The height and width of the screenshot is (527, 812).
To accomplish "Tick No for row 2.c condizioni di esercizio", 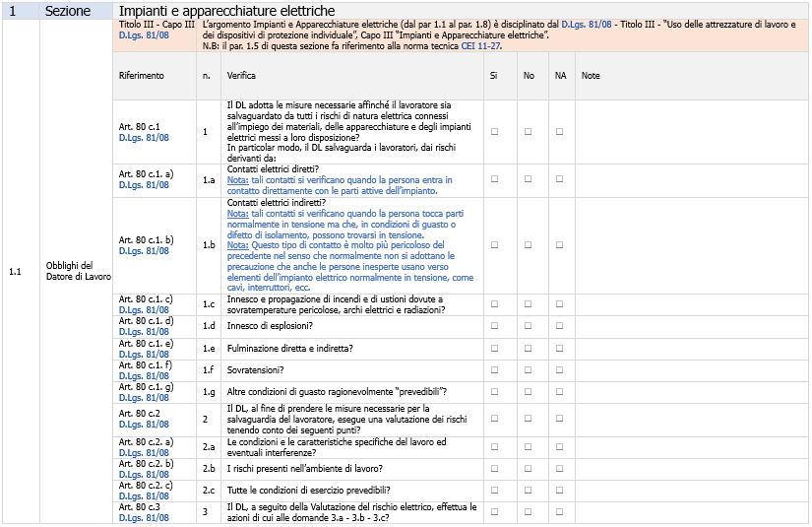I will pyautogui.click(x=529, y=490).
